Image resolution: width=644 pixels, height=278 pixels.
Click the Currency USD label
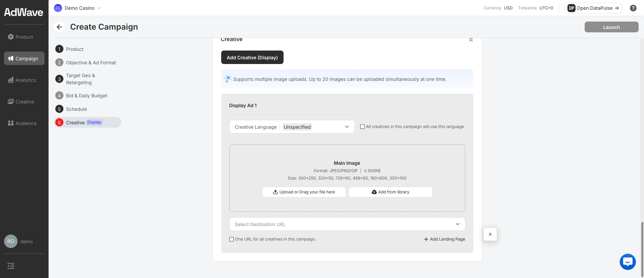[498, 8]
